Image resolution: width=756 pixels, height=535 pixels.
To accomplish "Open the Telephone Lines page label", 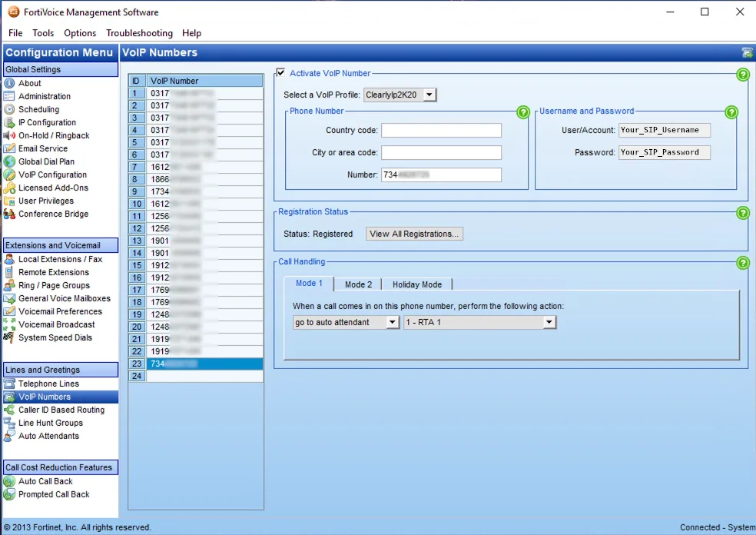I will click(x=48, y=384).
